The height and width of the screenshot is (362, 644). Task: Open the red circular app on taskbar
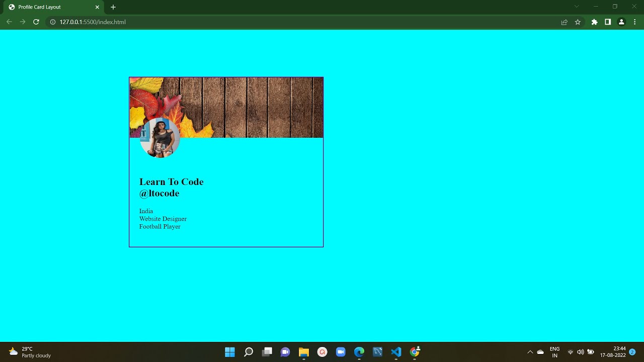tap(323, 352)
